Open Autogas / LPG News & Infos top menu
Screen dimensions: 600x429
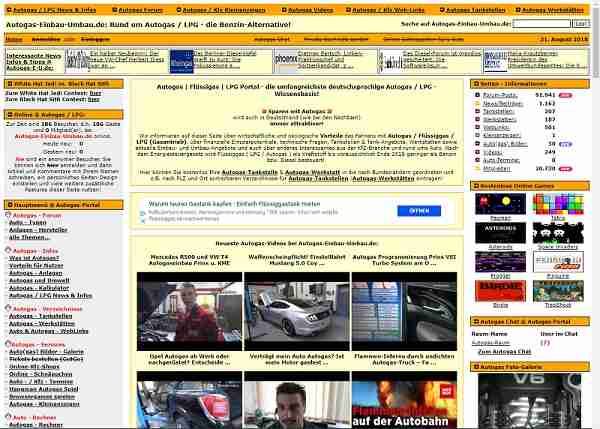(55, 10)
